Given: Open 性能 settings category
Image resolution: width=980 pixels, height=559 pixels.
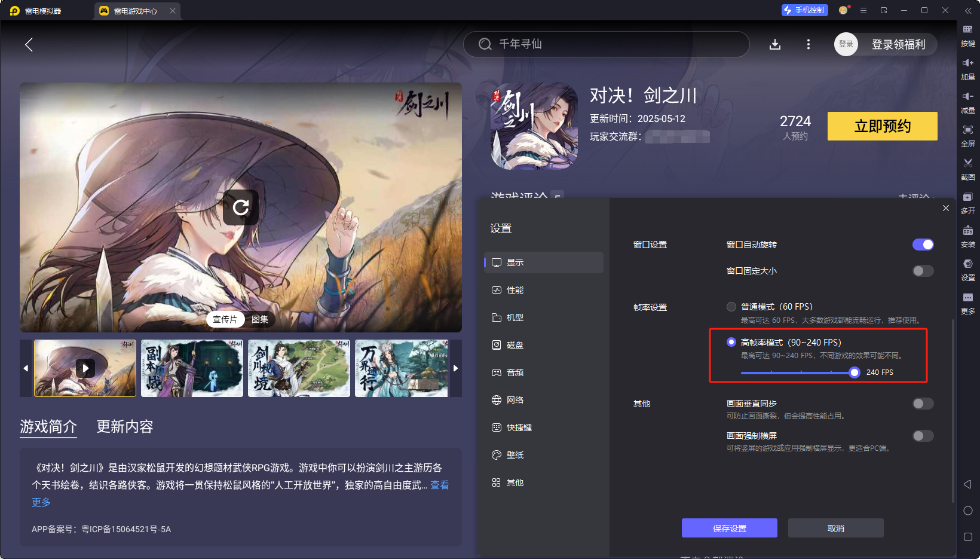Looking at the screenshot, I should 544,290.
